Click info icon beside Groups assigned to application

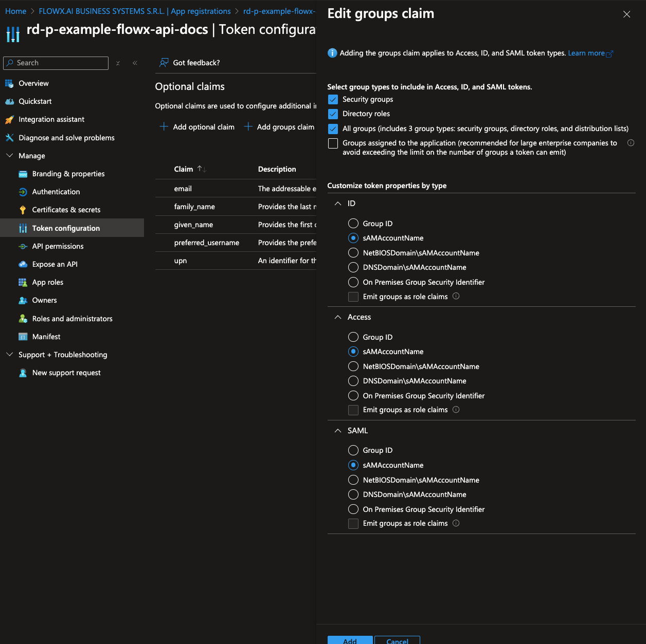[x=631, y=143]
